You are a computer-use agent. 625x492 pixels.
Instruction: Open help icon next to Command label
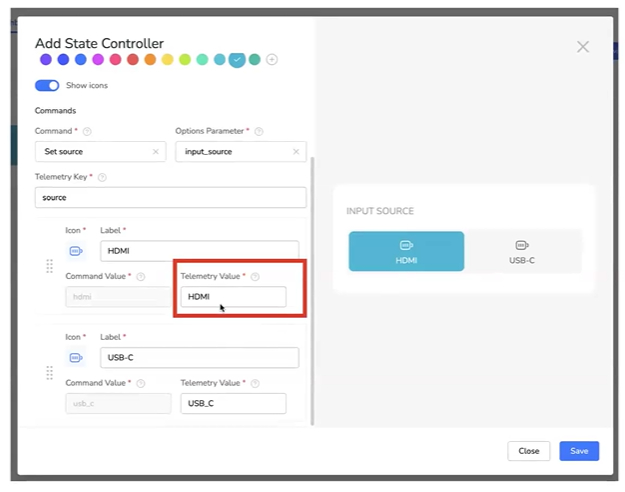tap(87, 131)
